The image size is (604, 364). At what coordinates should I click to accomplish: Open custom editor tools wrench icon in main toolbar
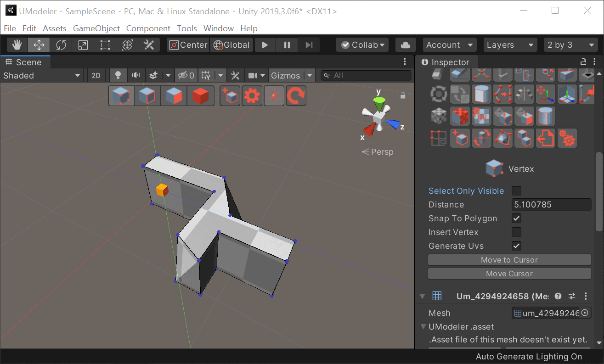(x=149, y=45)
